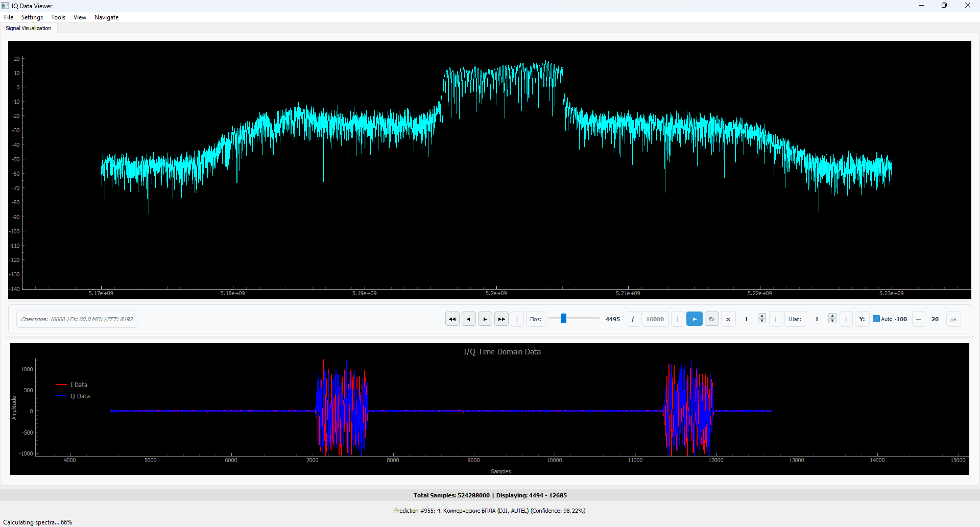Toggle the loop playback button
The image size is (980, 527).
[711, 319]
